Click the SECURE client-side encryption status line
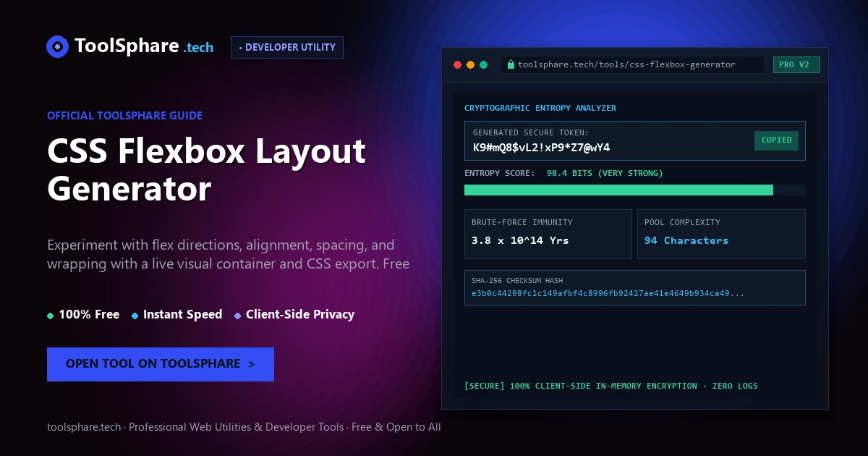This screenshot has height=456, width=868. pyautogui.click(x=611, y=386)
